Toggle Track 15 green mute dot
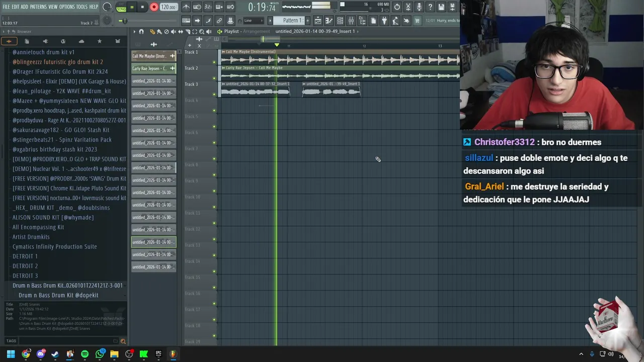644x362 pixels. click(x=214, y=287)
